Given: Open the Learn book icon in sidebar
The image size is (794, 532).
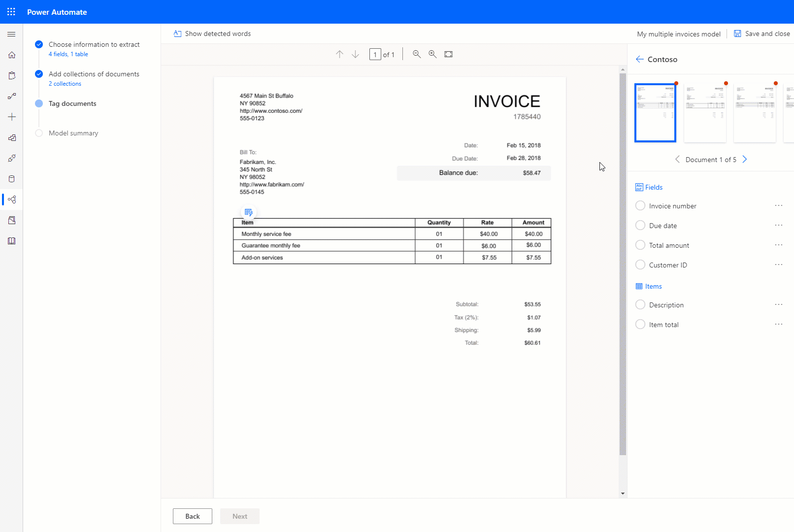Looking at the screenshot, I should [11, 241].
